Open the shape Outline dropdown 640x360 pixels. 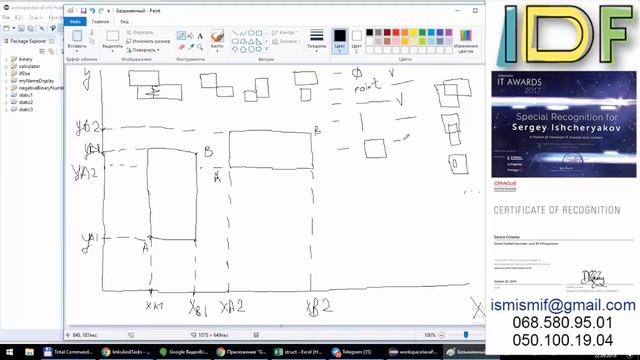(x=286, y=32)
